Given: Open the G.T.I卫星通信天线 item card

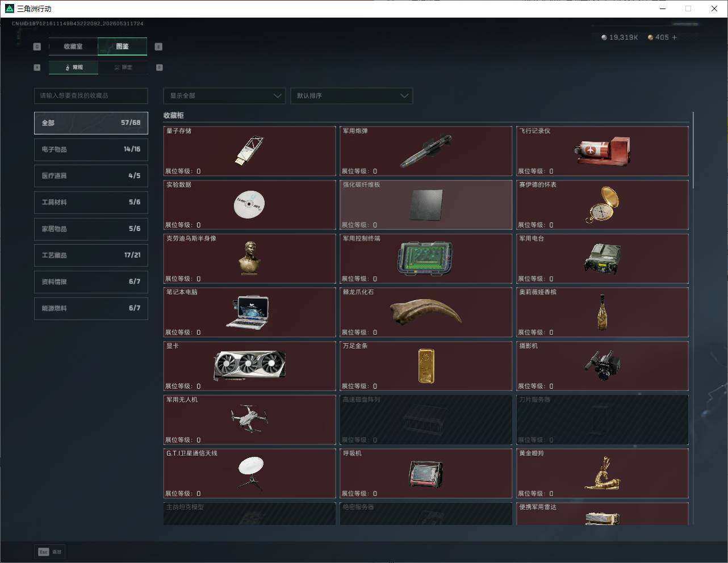Looking at the screenshot, I should click(x=250, y=473).
